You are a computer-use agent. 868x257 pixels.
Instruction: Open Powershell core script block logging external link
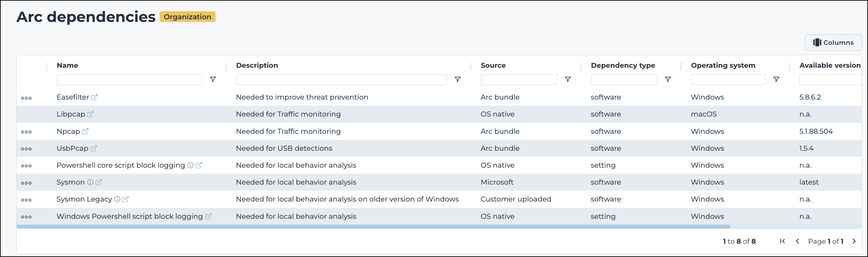(x=199, y=165)
